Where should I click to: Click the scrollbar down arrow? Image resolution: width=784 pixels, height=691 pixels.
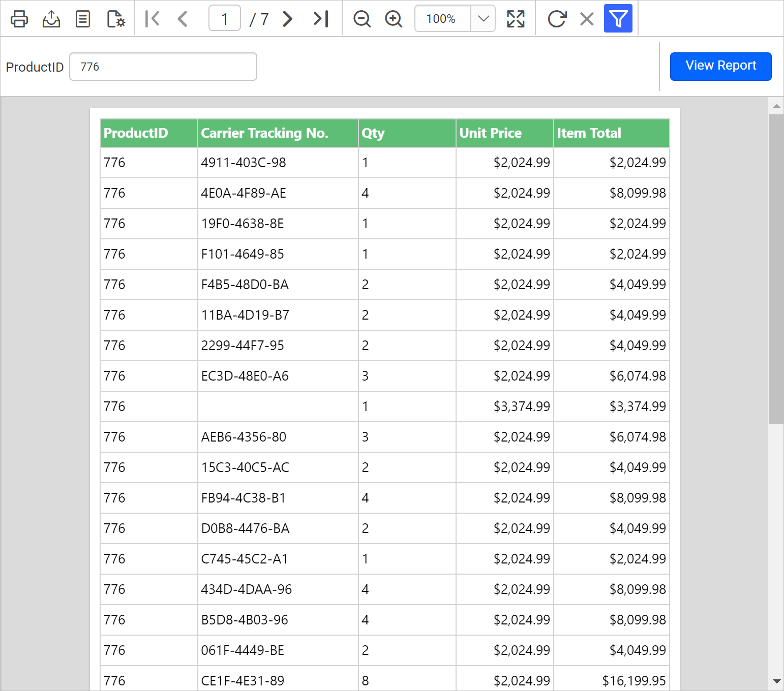point(776,681)
